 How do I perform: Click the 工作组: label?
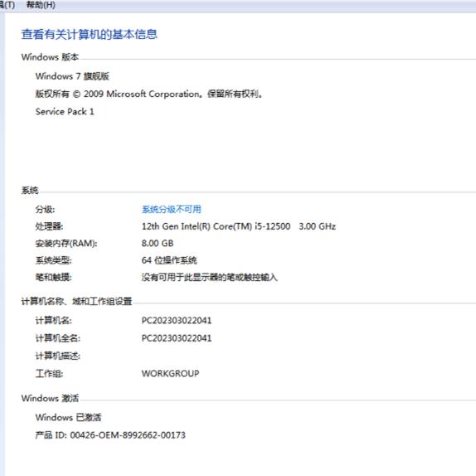click(49, 373)
